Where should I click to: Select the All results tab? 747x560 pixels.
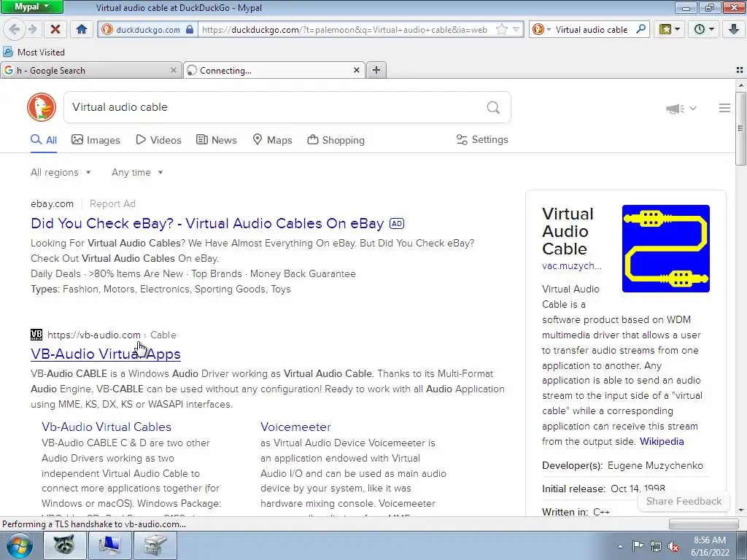click(44, 140)
